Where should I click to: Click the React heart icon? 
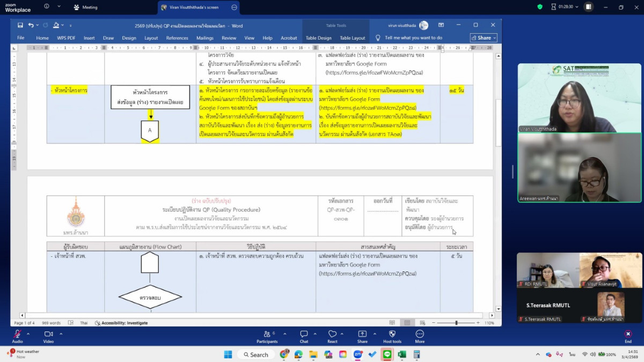click(332, 334)
